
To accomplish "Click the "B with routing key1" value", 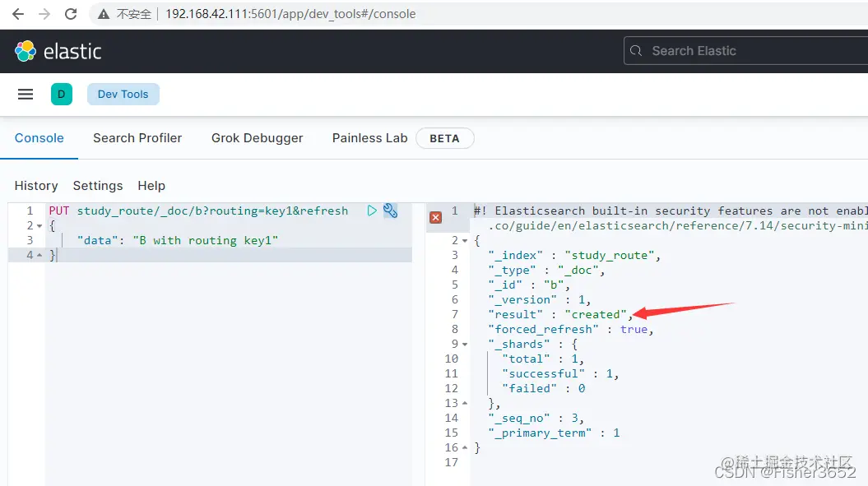I will point(206,240).
